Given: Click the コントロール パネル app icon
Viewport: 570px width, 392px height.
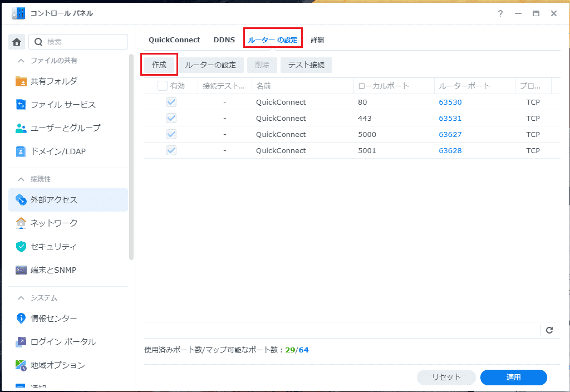Looking at the screenshot, I should tap(18, 13).
